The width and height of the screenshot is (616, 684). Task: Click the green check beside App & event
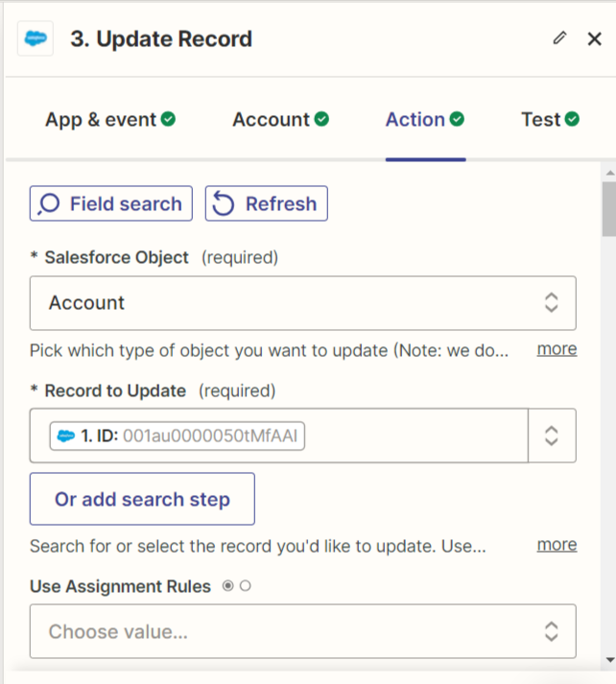pyautogui.click(x=168, y=119)
